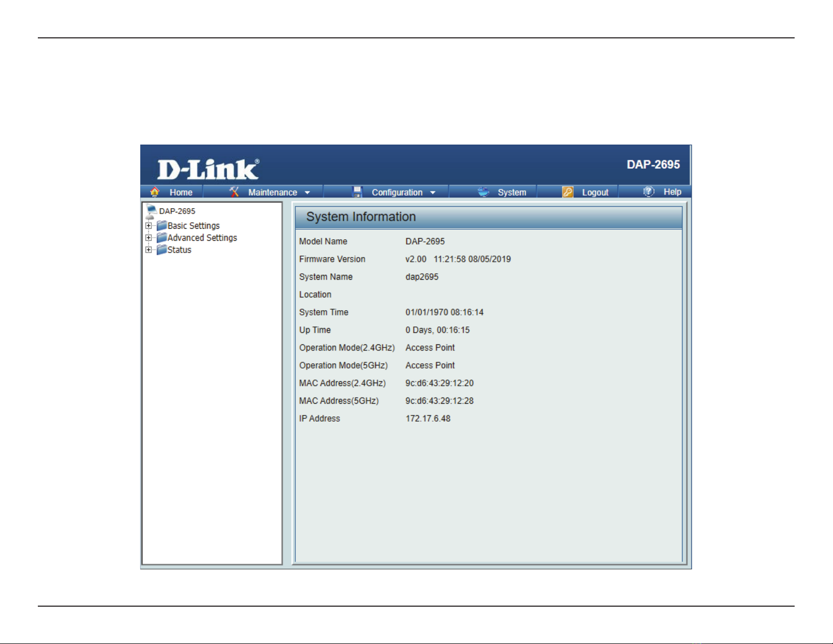Click Access Point value for 5GHz mode
This screenshot has height=644, width=833.
[x=430, y=365]
